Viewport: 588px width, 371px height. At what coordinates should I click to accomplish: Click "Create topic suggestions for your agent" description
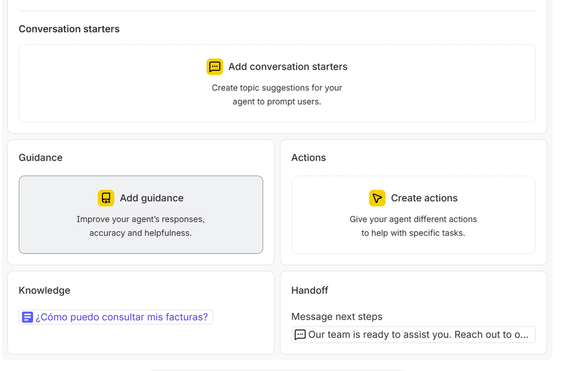point(277,88)
